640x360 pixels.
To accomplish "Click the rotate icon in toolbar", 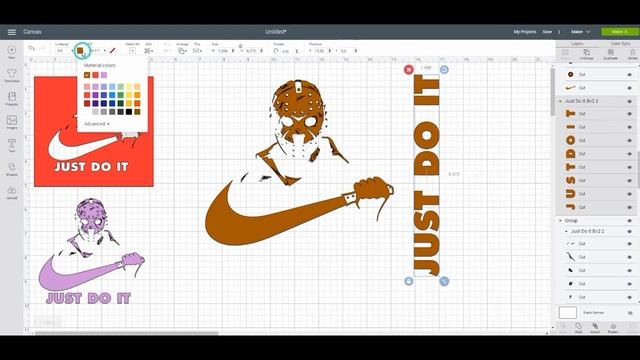I will tap(276, 51).
